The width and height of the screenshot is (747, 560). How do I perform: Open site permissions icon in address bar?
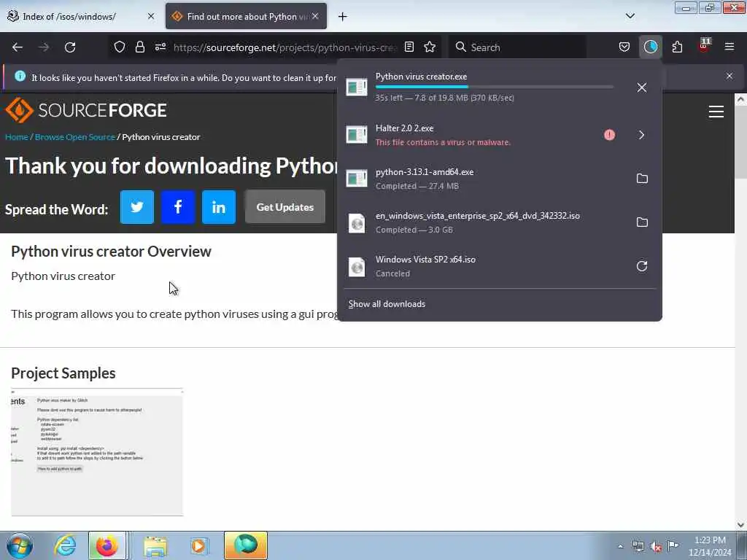(160, 47)
